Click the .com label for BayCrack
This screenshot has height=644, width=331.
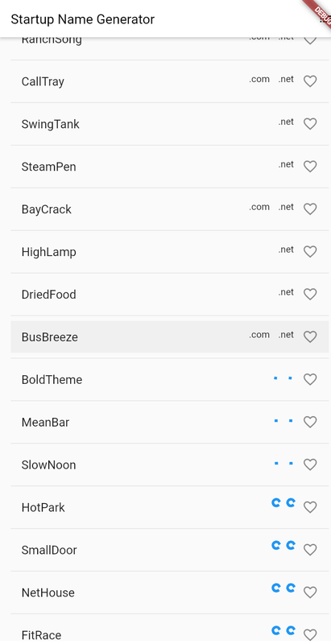[259, 207]
